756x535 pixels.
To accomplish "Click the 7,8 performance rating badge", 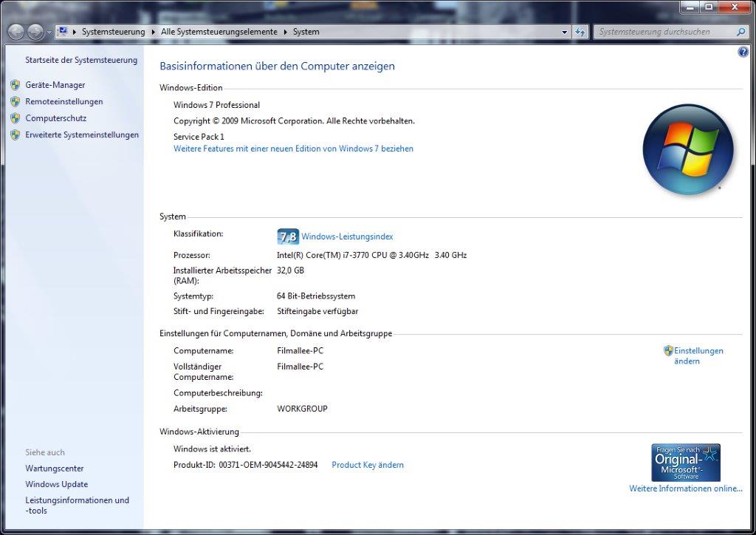I will [288, 236].
